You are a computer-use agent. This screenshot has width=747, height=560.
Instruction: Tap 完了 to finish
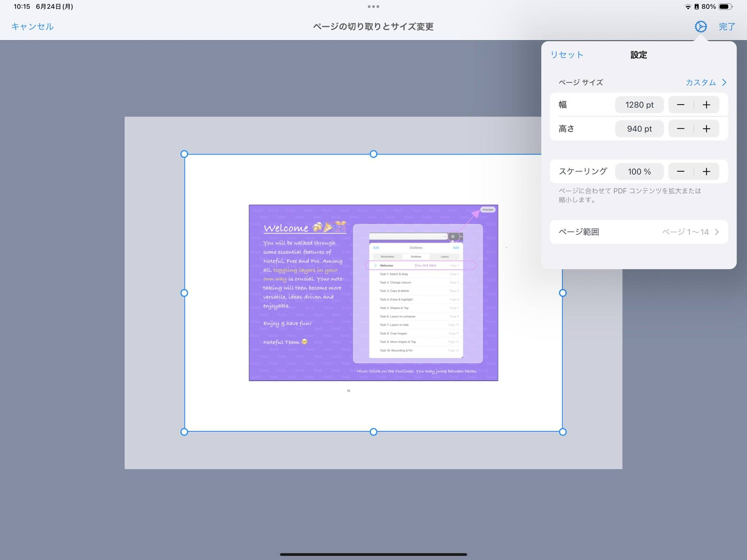(727, 27)
